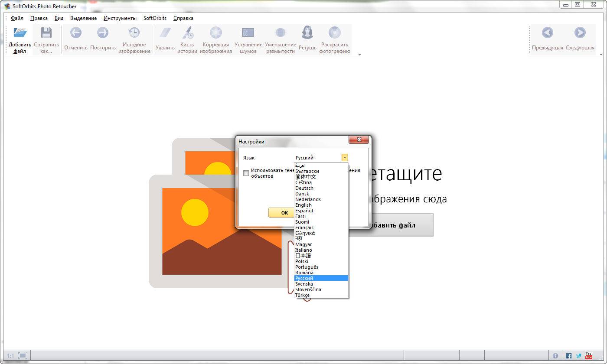607x364 pixels.
Task: Choose Ελληνικά from the language list
Action: click(321, 233)
